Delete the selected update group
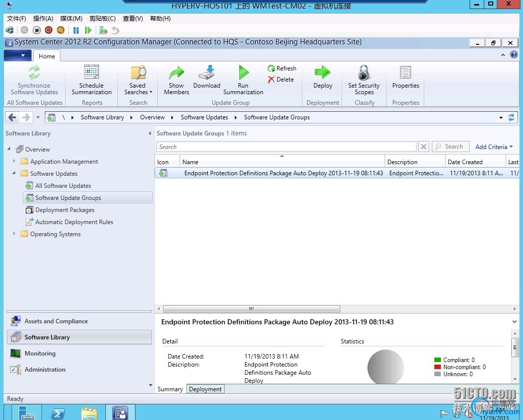The image size is (523, 420). [x=281, y=80]
